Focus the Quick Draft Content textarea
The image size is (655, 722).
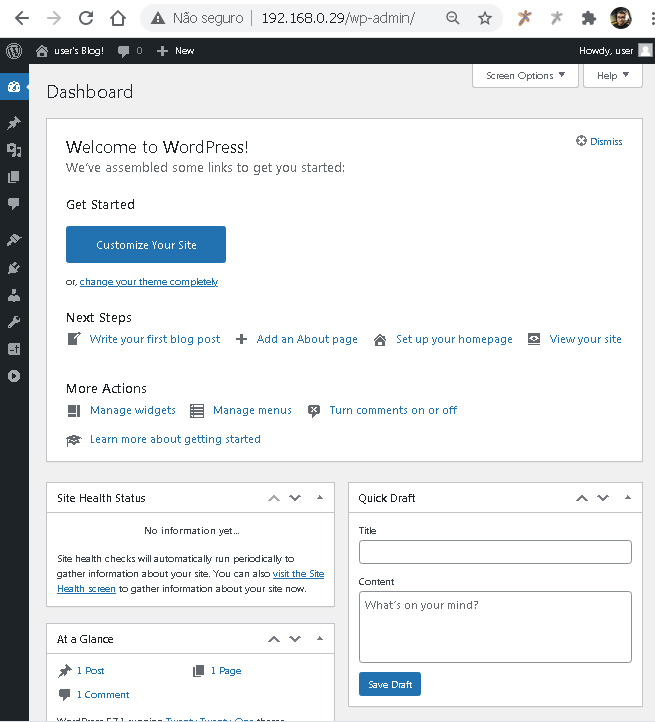[x=495, y=627]
